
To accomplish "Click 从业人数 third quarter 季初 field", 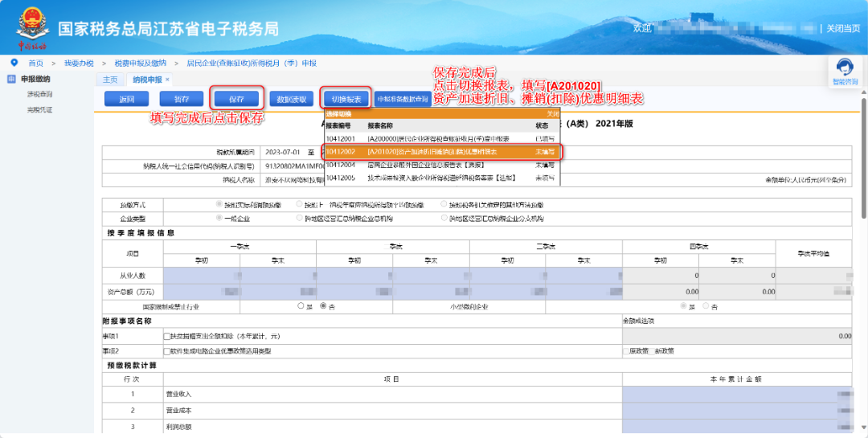I will 507,275.
